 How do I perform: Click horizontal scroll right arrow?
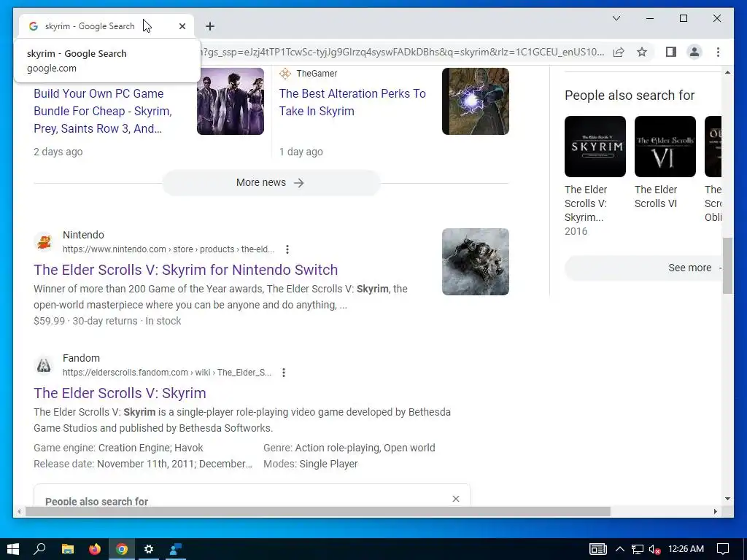coord(715,511)
